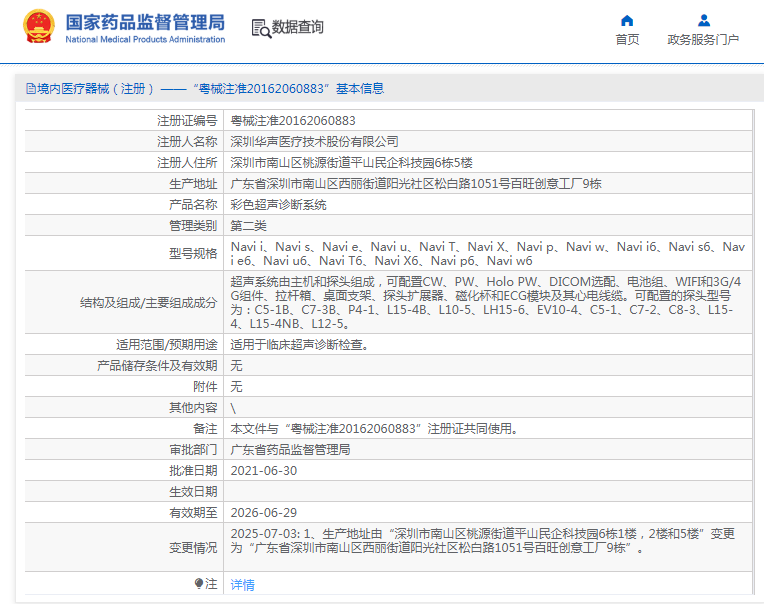Click the product name 彩色超声诊断系统
The height and width of the screenshot is (604, 764).
click(x=279, y=204)
